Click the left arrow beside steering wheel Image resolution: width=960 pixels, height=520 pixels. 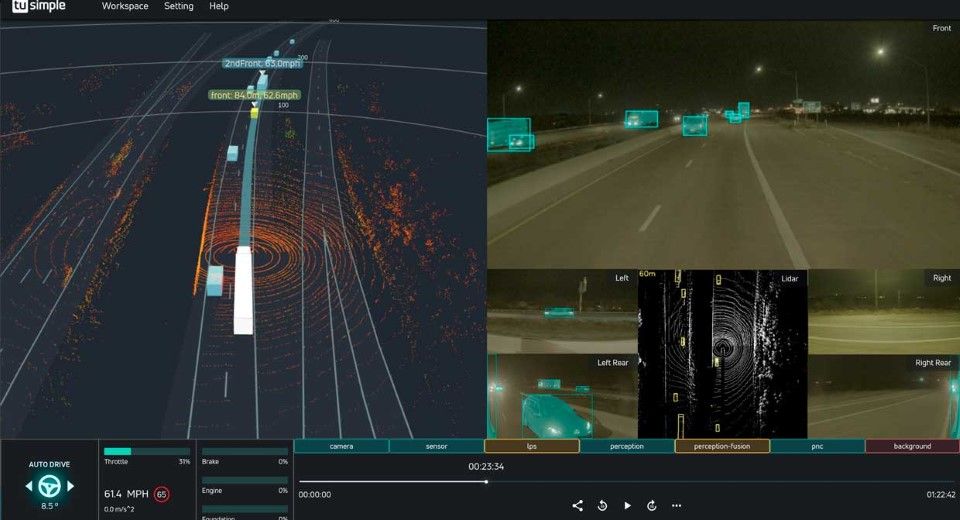tap(29, 486)
